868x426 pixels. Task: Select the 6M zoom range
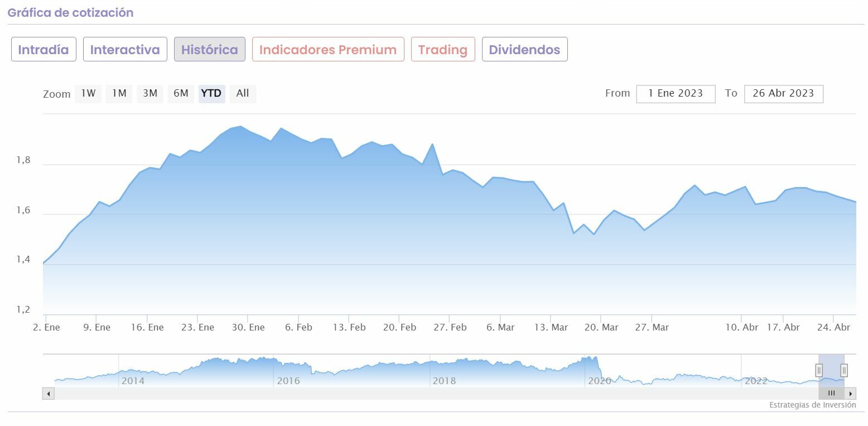181,93
